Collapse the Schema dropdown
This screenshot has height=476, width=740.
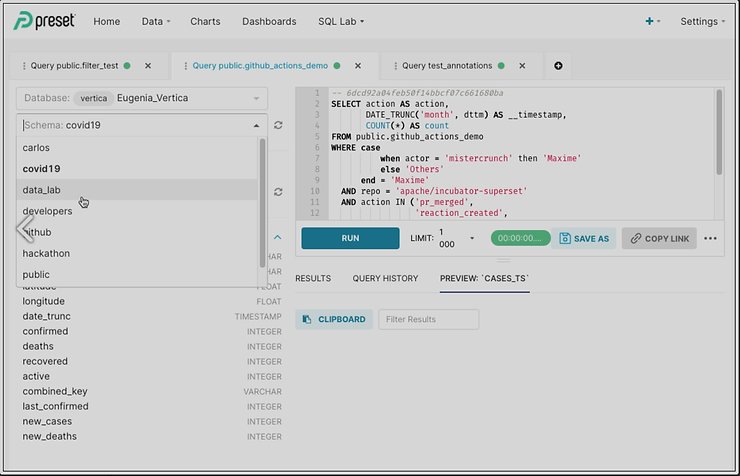click(256, 125)
